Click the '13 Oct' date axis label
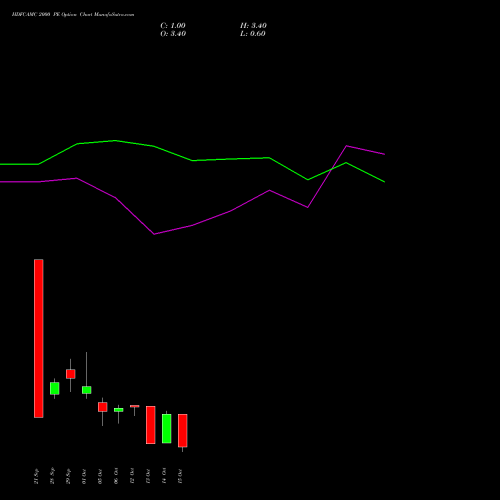The image size is (500, 500). pos(148,476)
